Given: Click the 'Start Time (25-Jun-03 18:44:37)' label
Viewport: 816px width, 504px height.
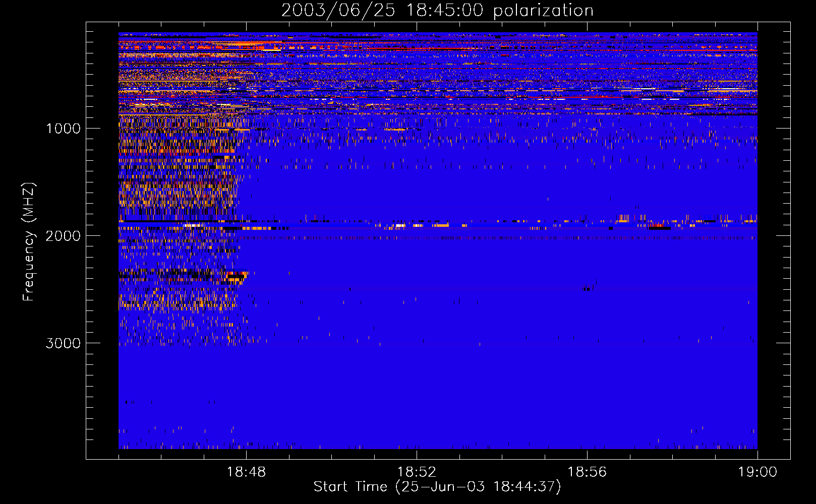Looking at the screenshot, I should tap(437, 487).
